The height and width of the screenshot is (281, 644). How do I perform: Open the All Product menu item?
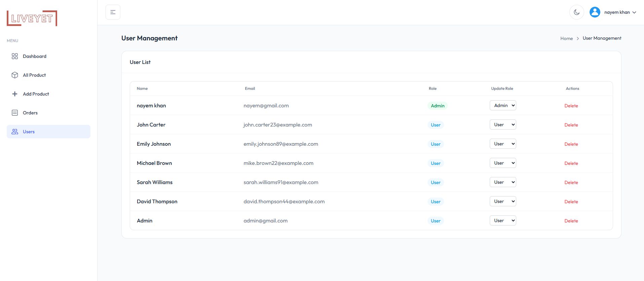point(34,75)
